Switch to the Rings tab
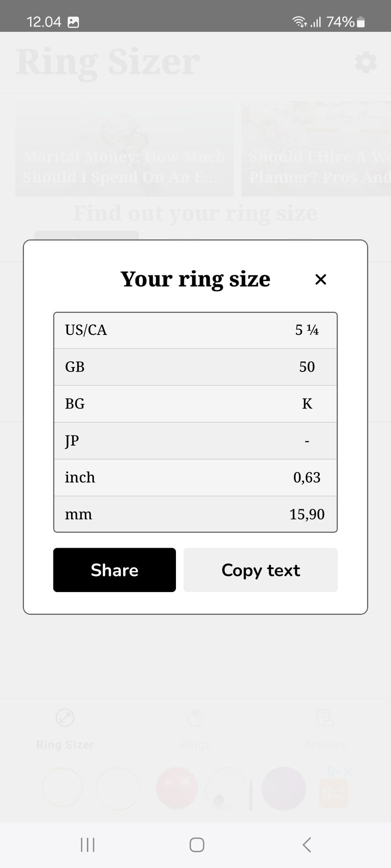The image size is (391, 868). [x=195, y=729]
